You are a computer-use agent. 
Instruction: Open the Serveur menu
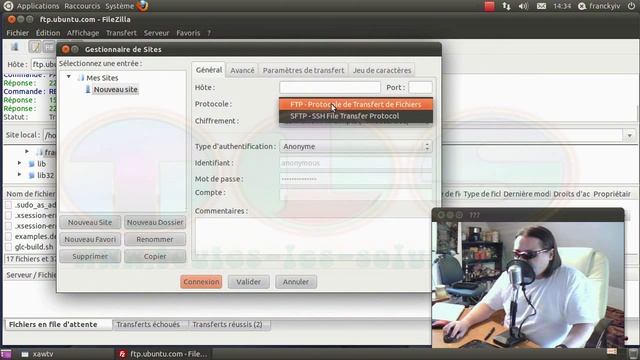pyautogui.click(x=156, y=33)
